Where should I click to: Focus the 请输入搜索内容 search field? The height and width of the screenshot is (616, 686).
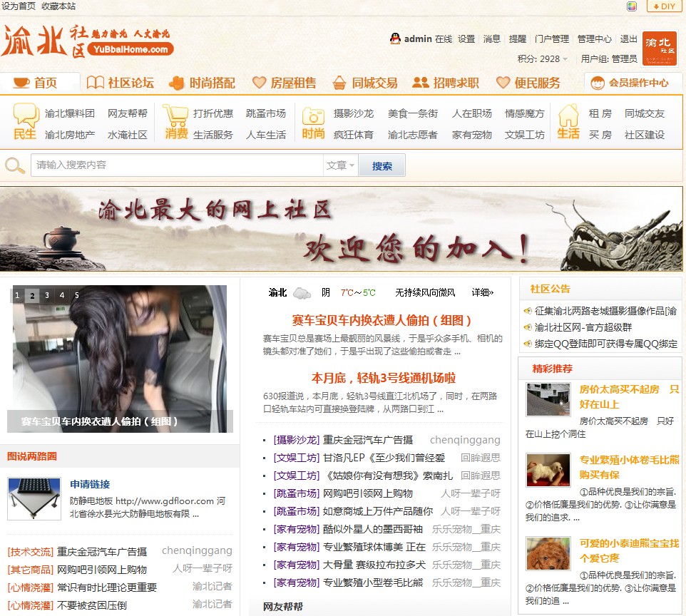[x=177, y=165]
